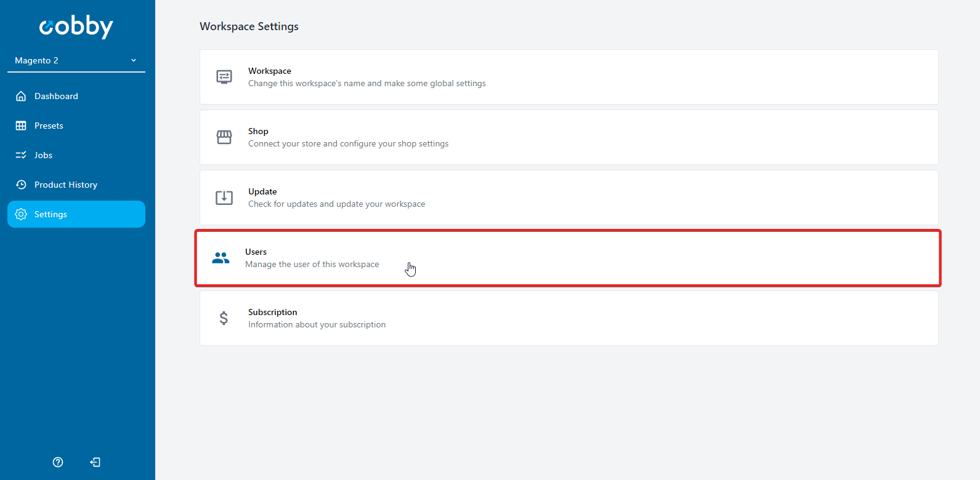980x480 pixels.
Task: Click the Workspace Settings page heading
Action: (249, 26)
